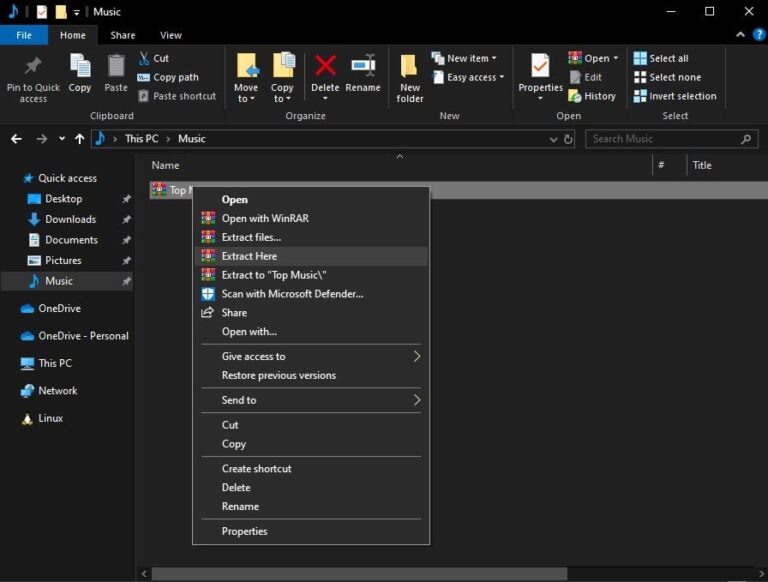The image size is (768, 582).
Task: Open Network in the navigation pane
Action: 58,391
